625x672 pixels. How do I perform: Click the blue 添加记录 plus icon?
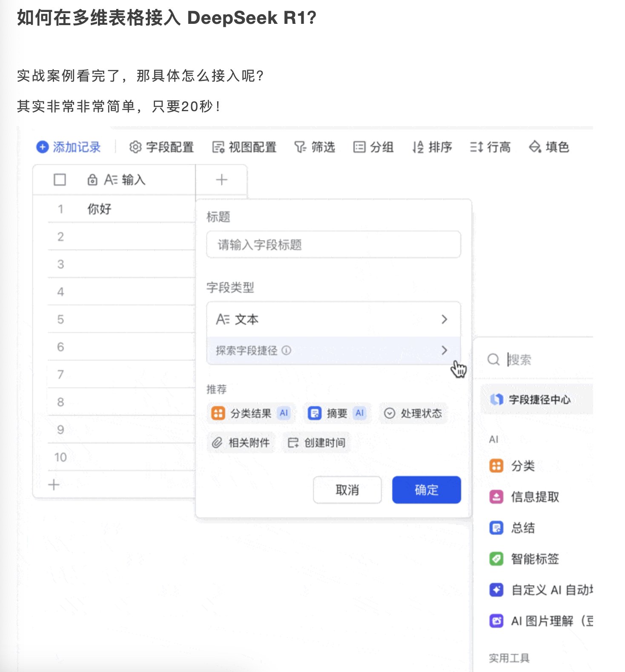42,147
